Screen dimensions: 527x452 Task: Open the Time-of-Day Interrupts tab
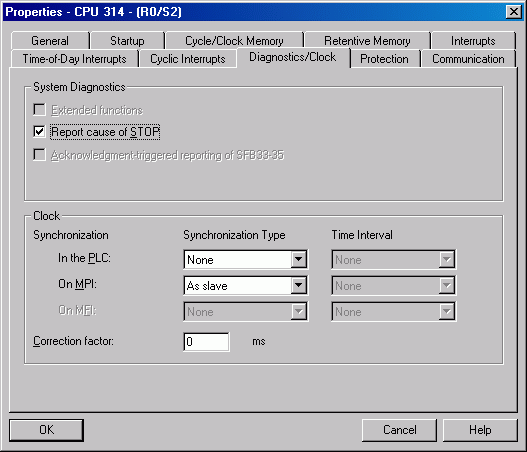[x=75, y=59]
